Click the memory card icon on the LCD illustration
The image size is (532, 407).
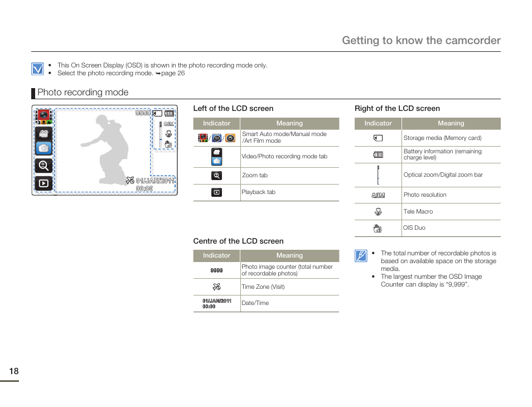coord(157,113)
